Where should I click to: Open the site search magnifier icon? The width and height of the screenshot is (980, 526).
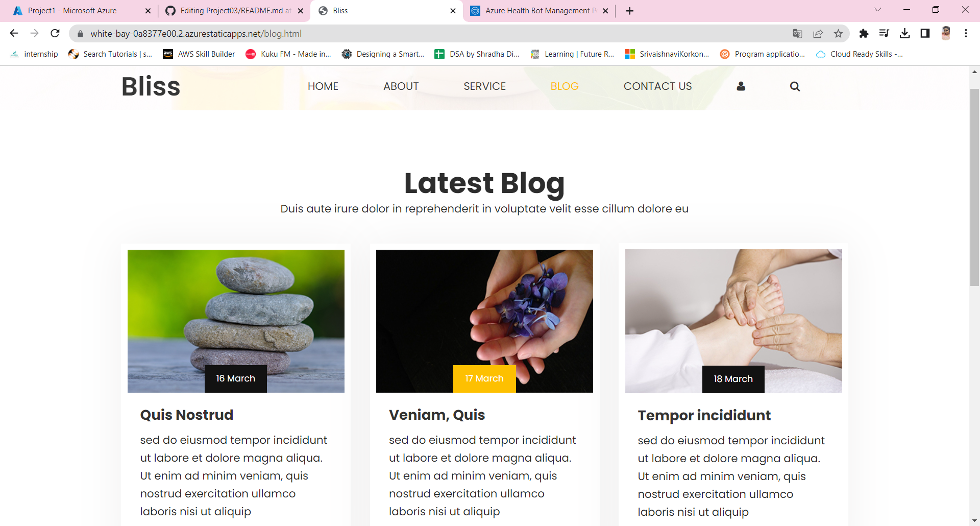795,86
